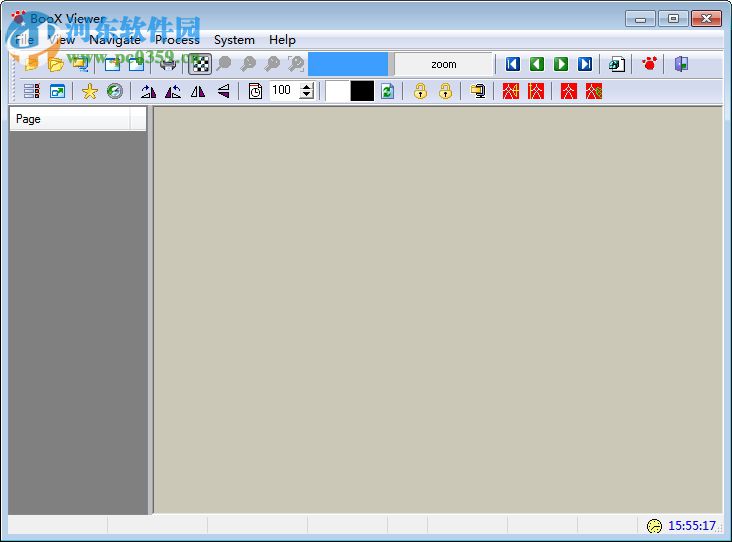Click the page with clock timer icon

point(255,91)
